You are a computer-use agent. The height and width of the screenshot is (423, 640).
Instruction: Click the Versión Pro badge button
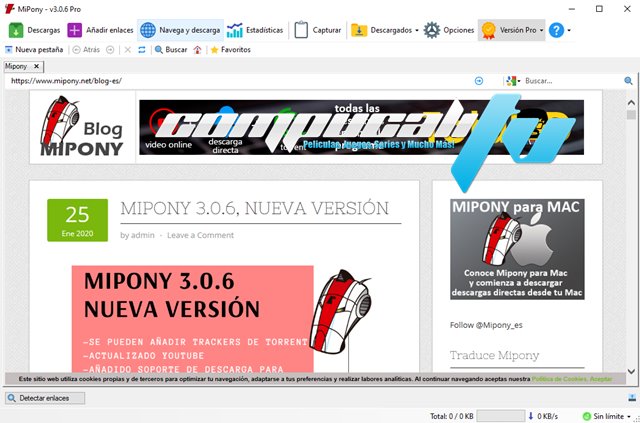click(509, 30)
